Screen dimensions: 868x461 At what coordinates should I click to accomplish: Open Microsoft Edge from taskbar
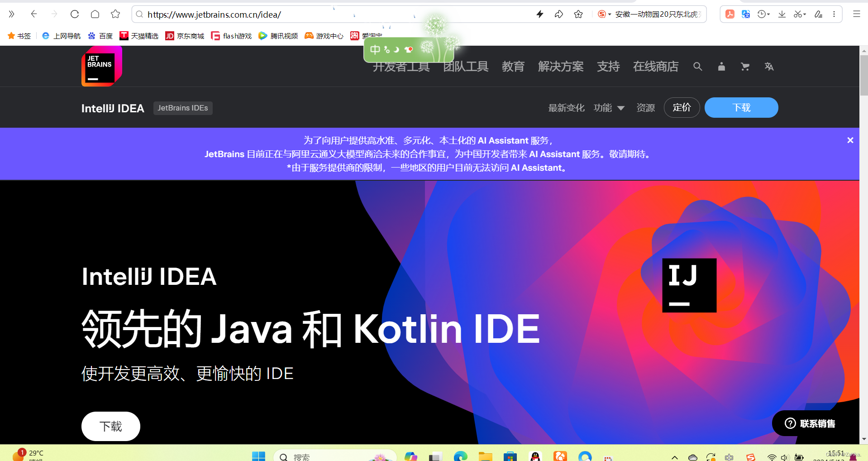click(x=461, y=456)
